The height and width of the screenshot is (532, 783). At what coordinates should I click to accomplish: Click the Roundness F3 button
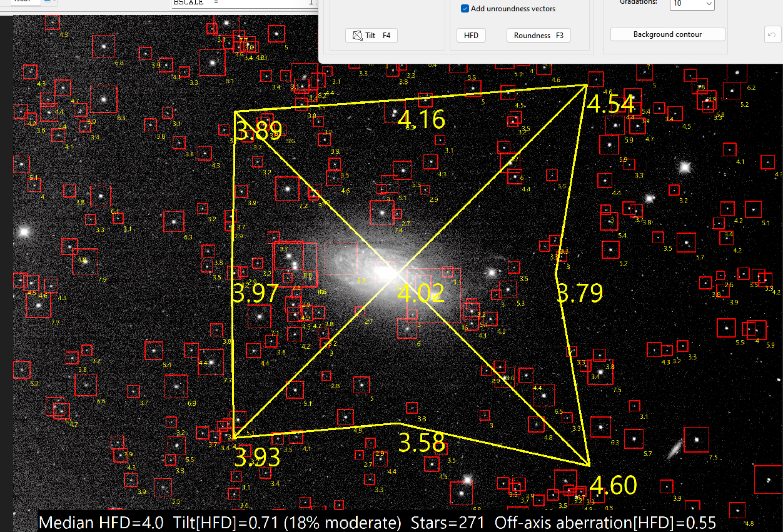point(538,36)
